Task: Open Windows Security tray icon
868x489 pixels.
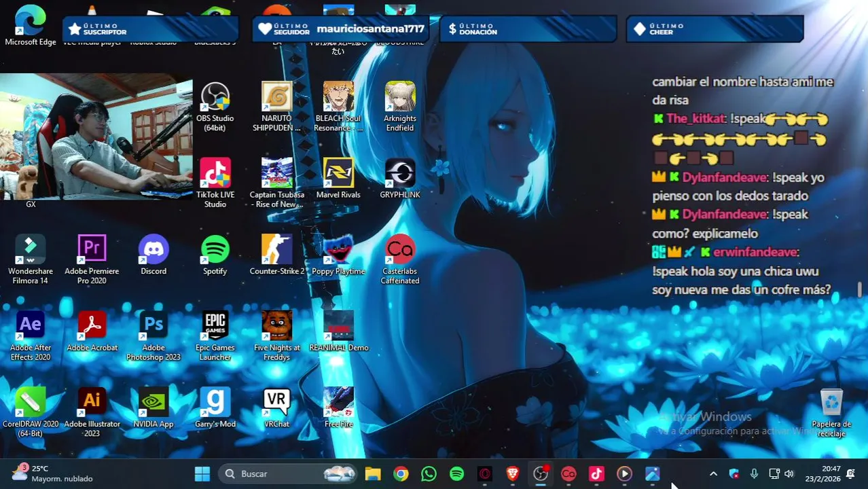Action: click(x=734, y=473)
